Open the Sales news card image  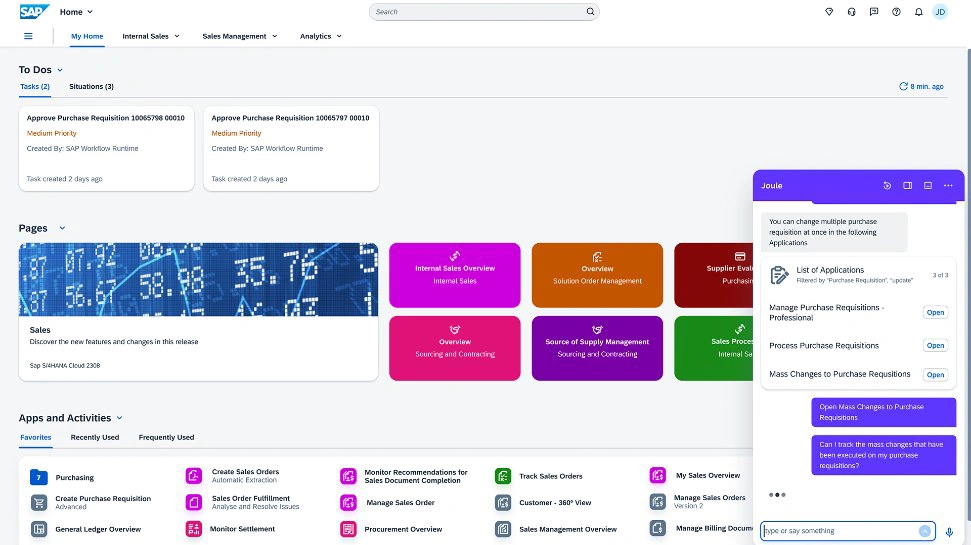point(198,279)
